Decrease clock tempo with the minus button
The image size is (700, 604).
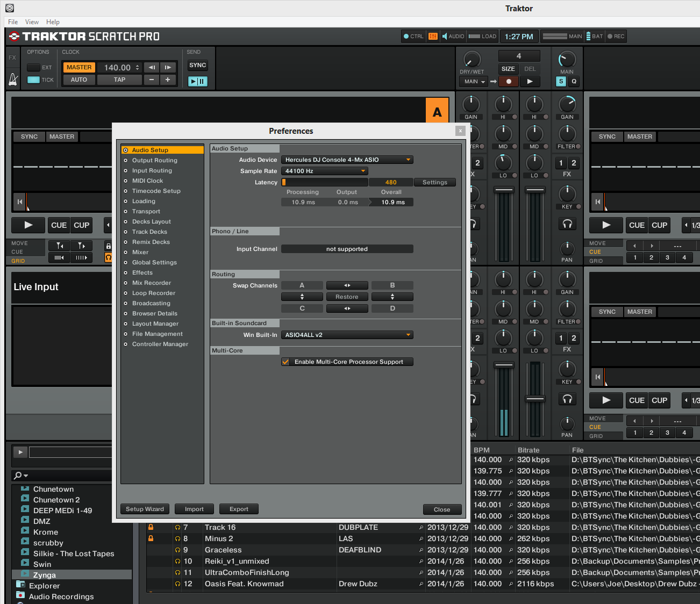click(152, 80)
